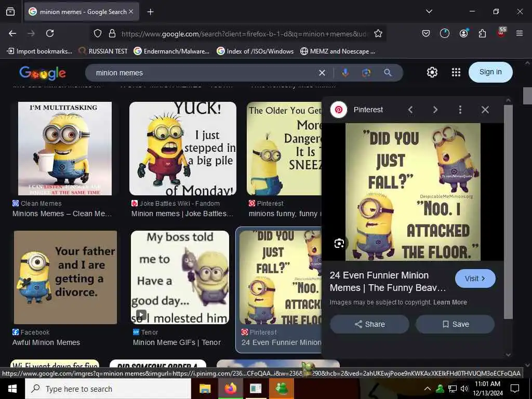532x399 pixels.
Task: Open the Pocket save icon
Action: pos(426,33)
